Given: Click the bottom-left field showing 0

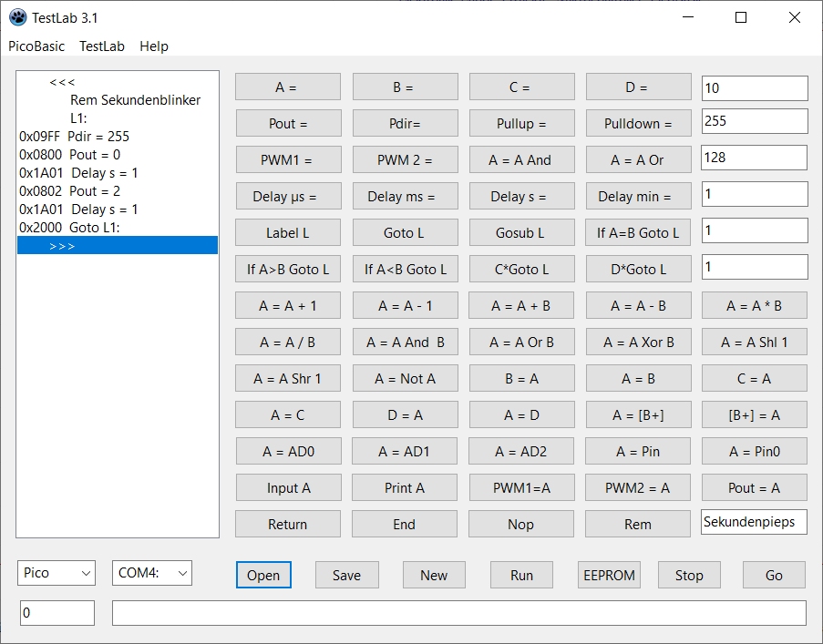Looking at the screenshot, I should pos(57,613).
